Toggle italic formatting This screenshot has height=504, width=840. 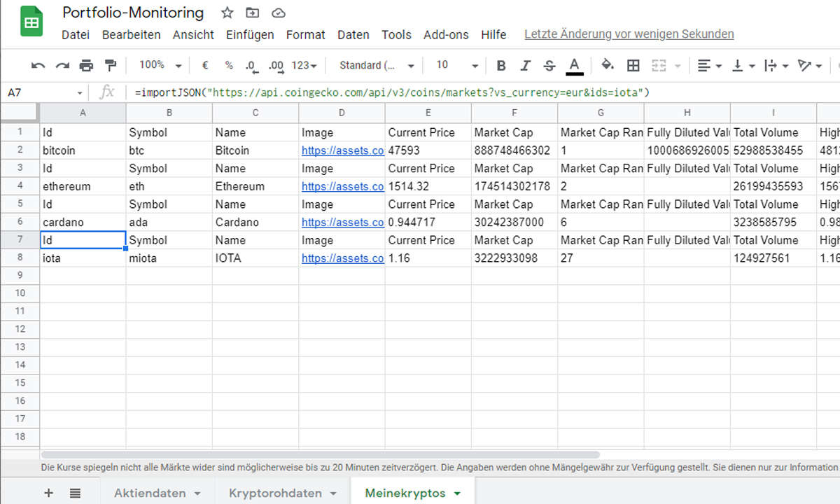point(526,65)
